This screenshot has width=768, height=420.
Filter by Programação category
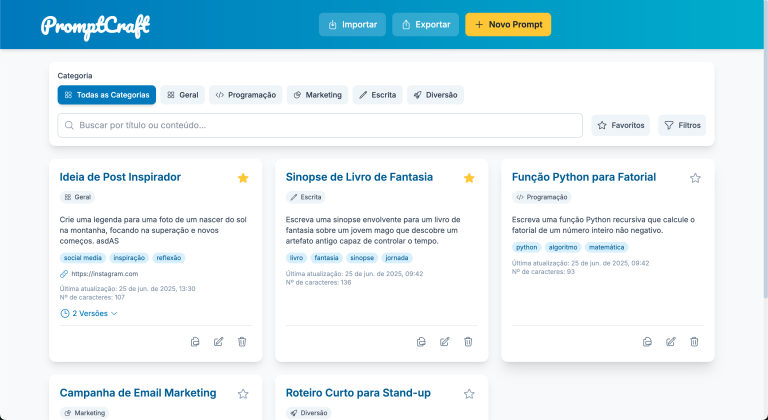[246, 95]
